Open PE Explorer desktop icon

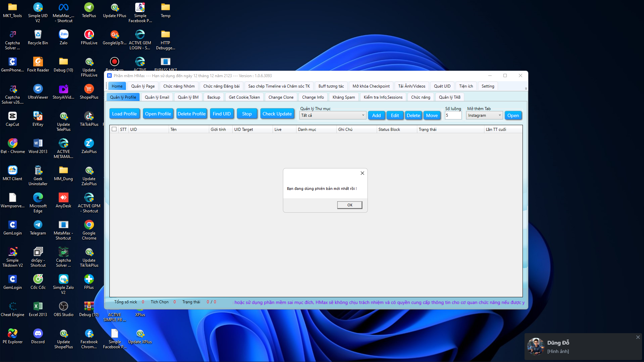[x=12, y=336]
